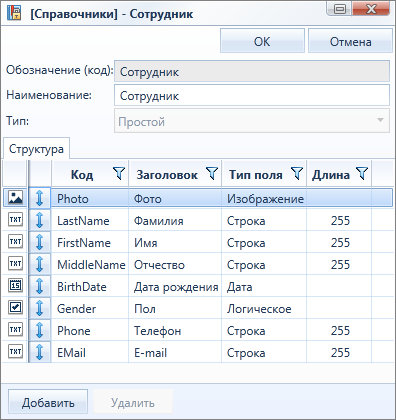The height and width of the screenshot is (420, 396).
Task: Click the Добавить button
Action: [x=48, y=402]
